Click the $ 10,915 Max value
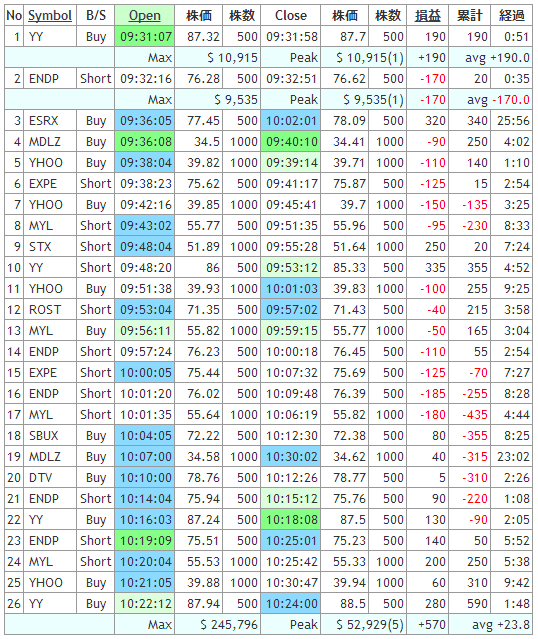The image size is (538, 639). pos(232,58)
